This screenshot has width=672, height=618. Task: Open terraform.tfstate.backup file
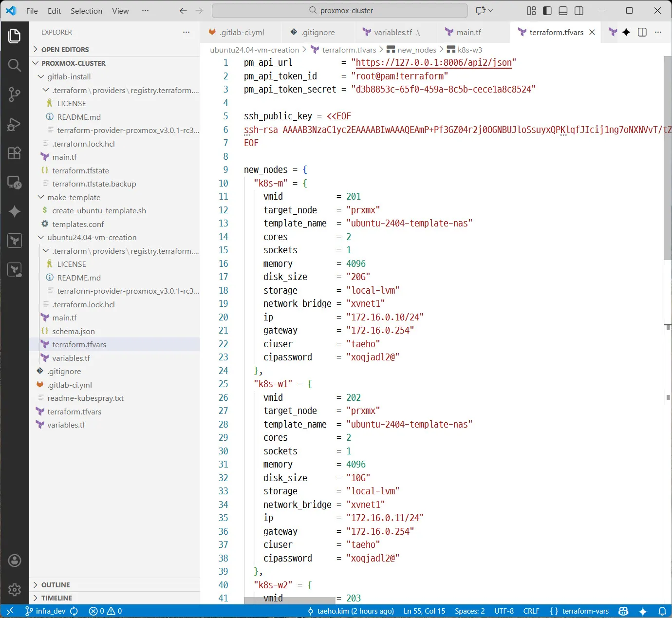pyautogui.click(x=115, y=184)
